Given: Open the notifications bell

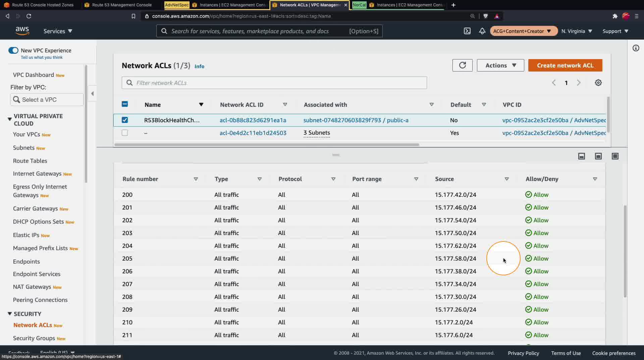Looking at the screenshot, I should click(x=482, y=31).
